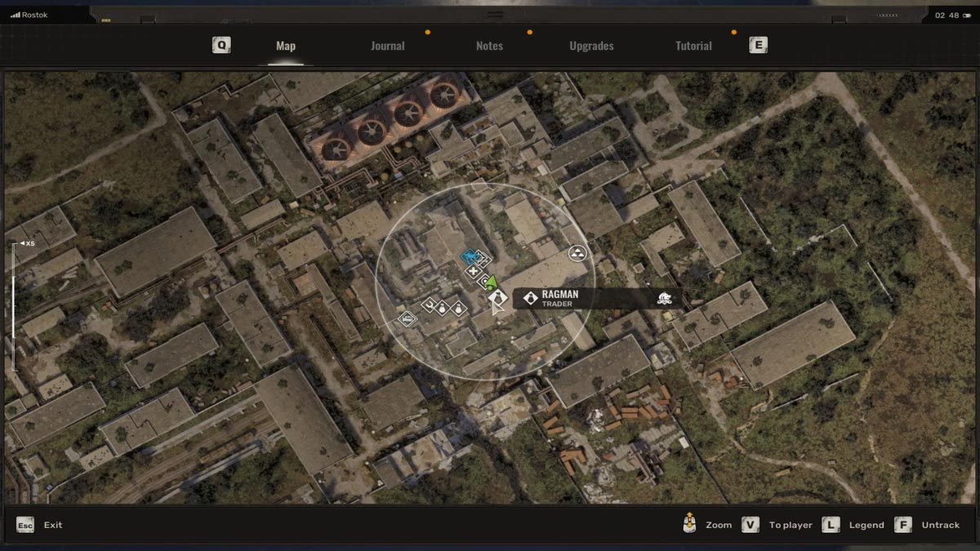Select the wrench technician map marker
Viewport: 980px width, 551px height.
(428, 305)
